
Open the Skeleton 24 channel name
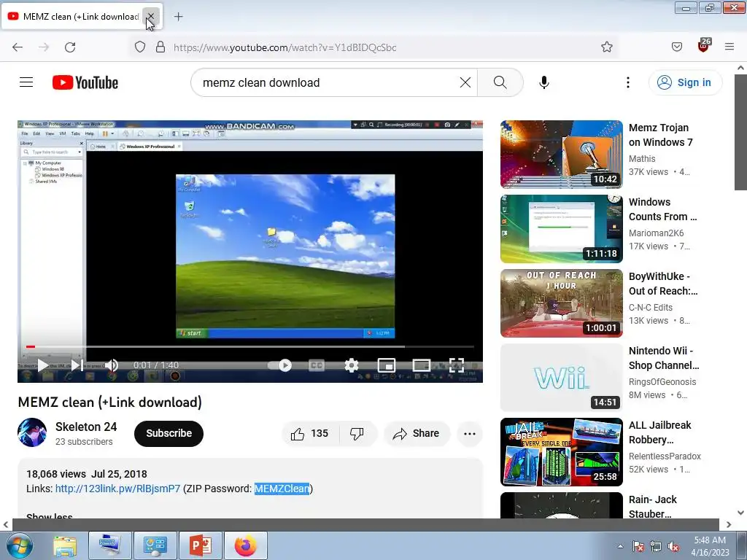[86, 427]
